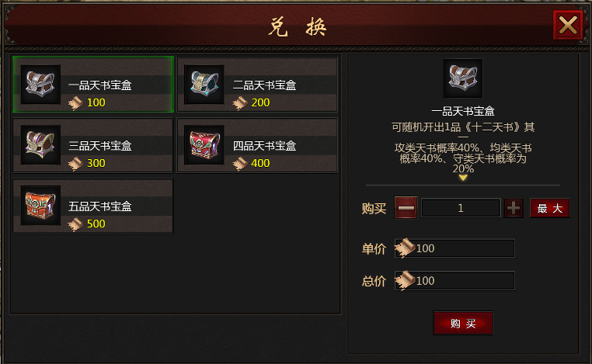The image size is (592, 364).
Task: Choose the 二品天书宝盒 item priced 200
Action: point(257,85)
